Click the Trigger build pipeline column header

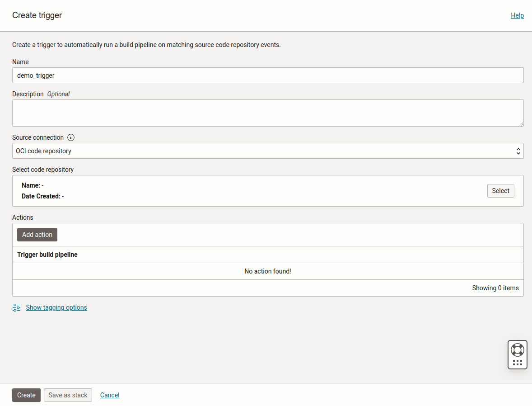coord(47,255)
